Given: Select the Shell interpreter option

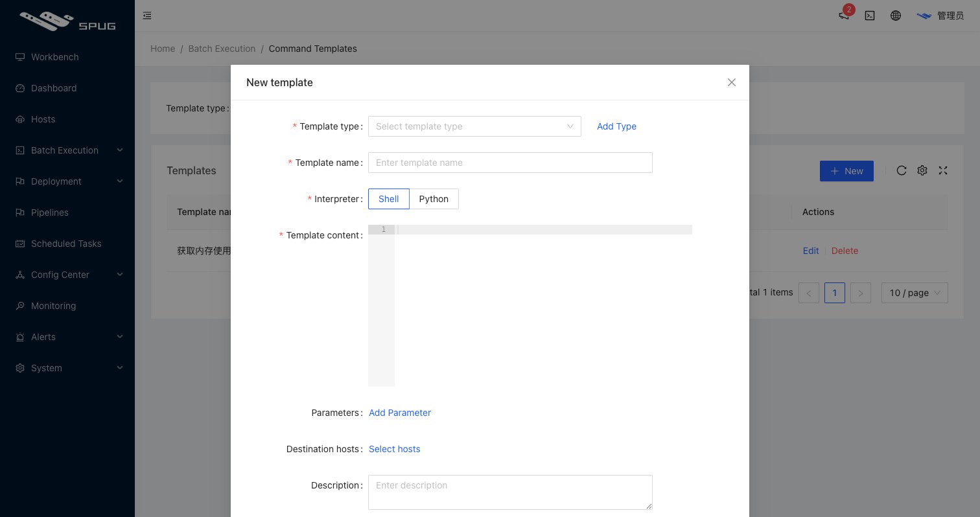Looking at the screenshot, I should 389,199.
